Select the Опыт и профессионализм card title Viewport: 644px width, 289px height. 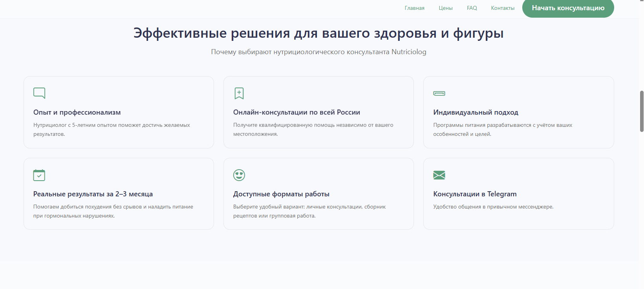click(x=77, y=112)
